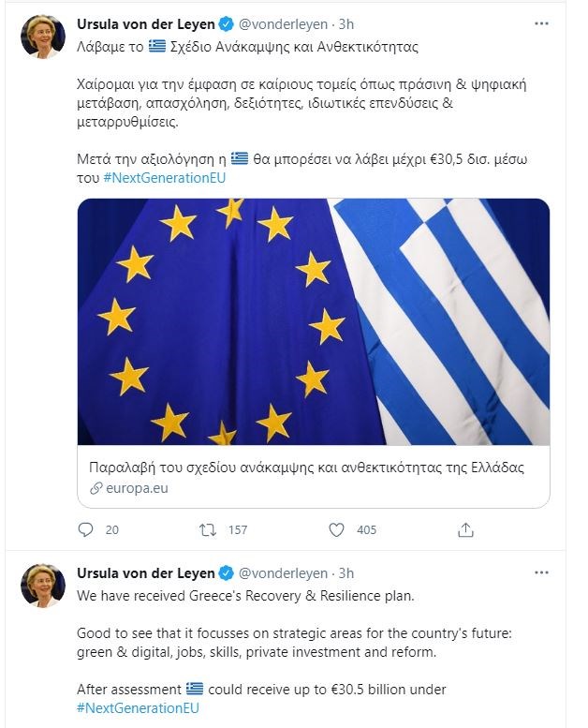This screenshot has height=728, width=588.
Task: Open the 3h timestamp of English tweet
Action: point(346,573)
